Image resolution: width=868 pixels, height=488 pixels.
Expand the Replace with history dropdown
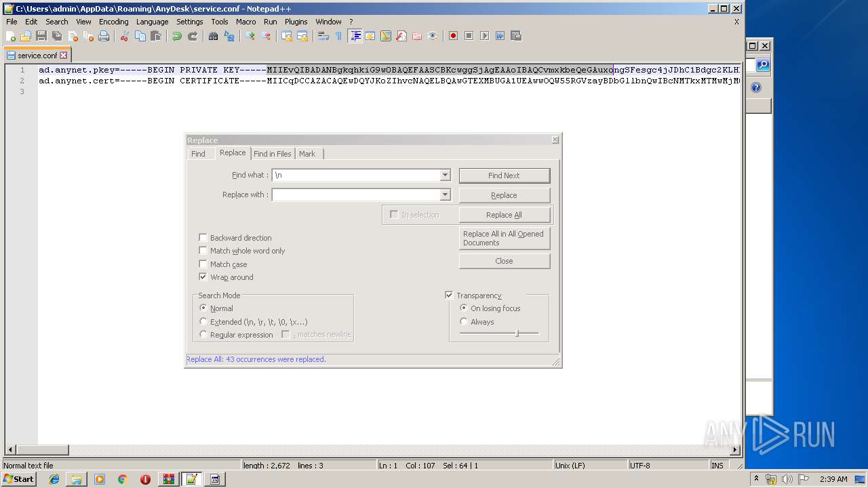click(445, 195)
